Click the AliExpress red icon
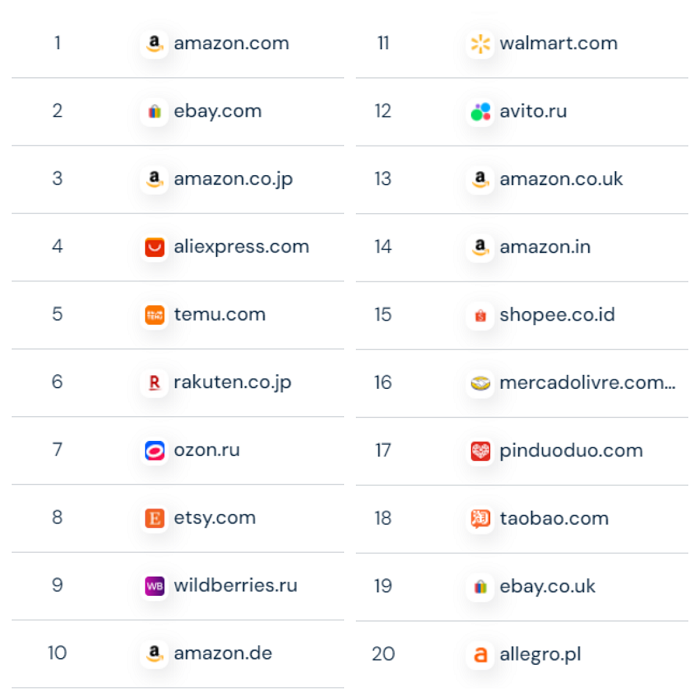 click(154, 247)
